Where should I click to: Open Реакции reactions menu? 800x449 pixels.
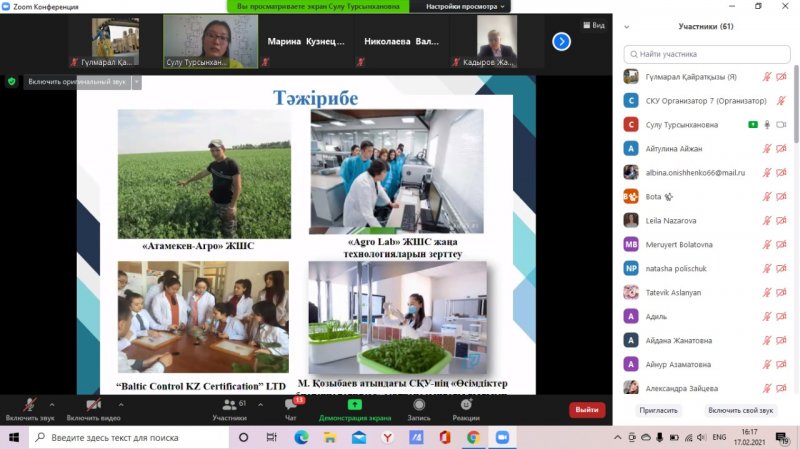coord(466,410)
